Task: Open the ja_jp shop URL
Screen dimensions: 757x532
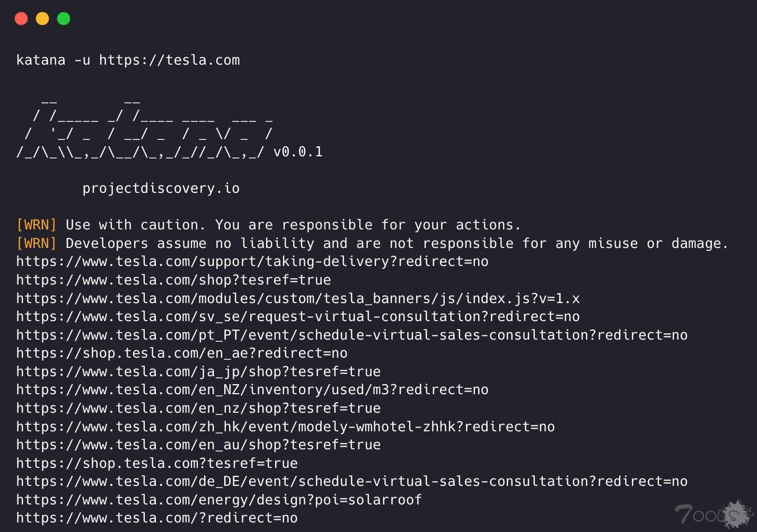Action: 198,371
